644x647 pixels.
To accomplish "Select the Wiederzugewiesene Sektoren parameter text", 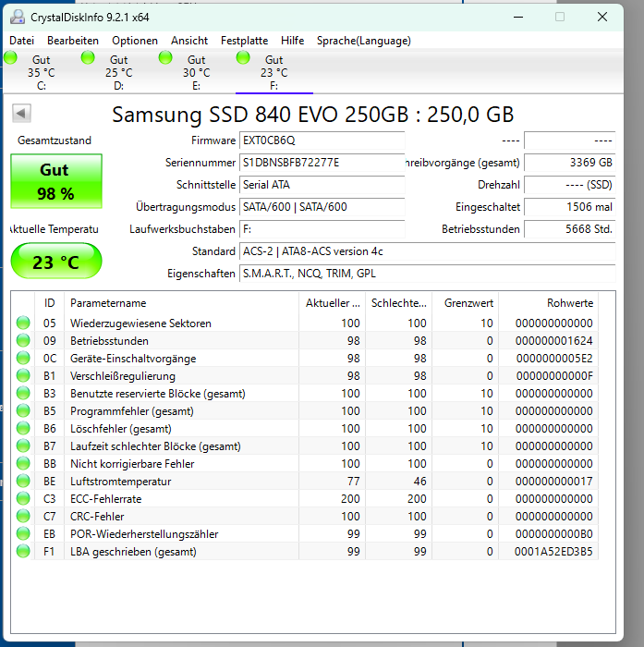I will tap(140, 323).
